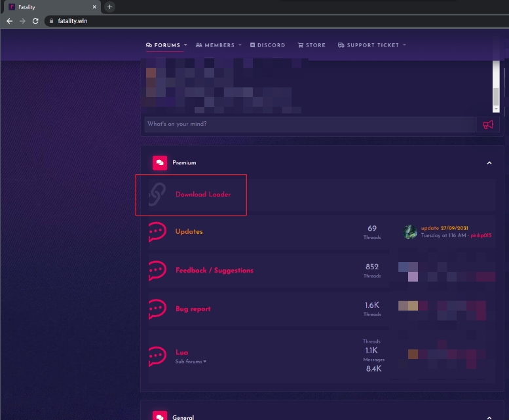This screenshot has width=509, height=420.
Task: Open the Members navigation menu
Action: click(x=219, y=45)
